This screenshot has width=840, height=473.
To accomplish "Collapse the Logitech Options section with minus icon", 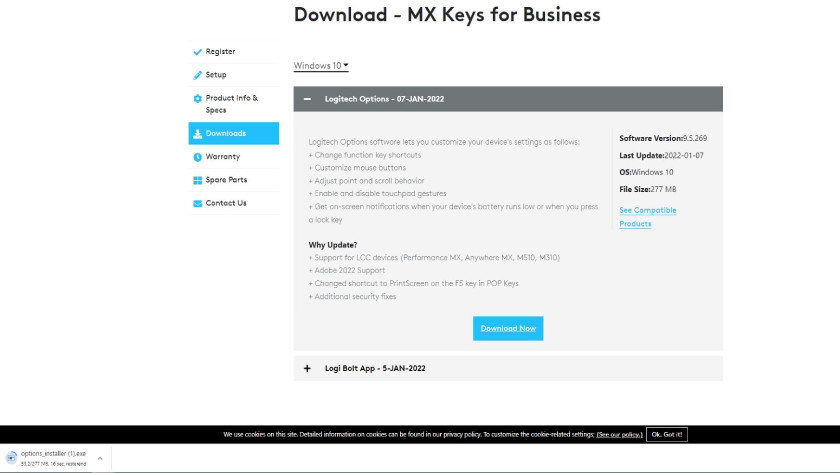I will pyautogui.click(x=307, y=99).
